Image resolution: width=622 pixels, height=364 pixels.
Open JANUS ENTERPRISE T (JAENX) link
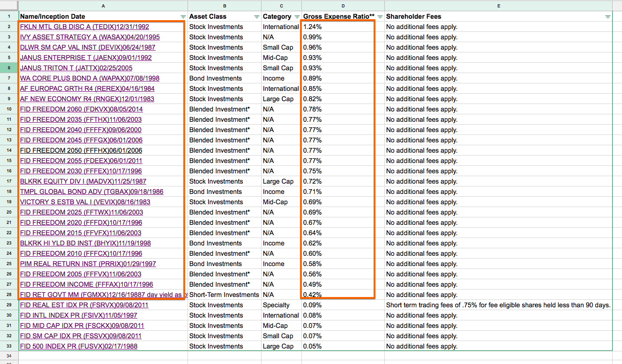point(86,58)
